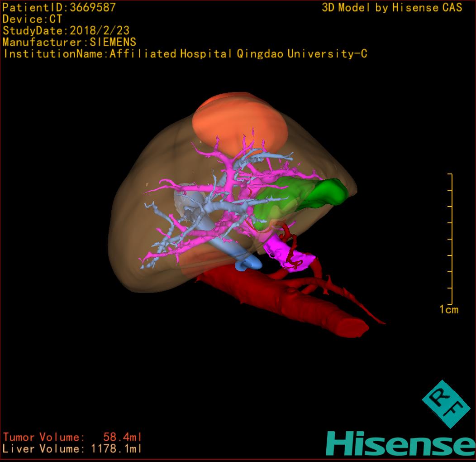Click the StudyDate 2018/2/23 text
This screenshot has width=476, height=462.
tap(66, 31)
